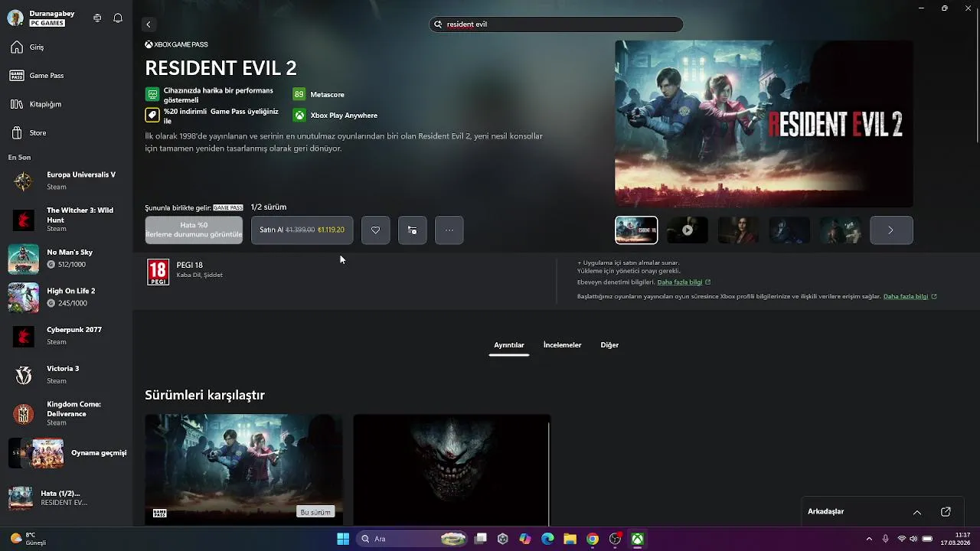
Task: Open the Windows Start menu
Action: click(343, 539)
